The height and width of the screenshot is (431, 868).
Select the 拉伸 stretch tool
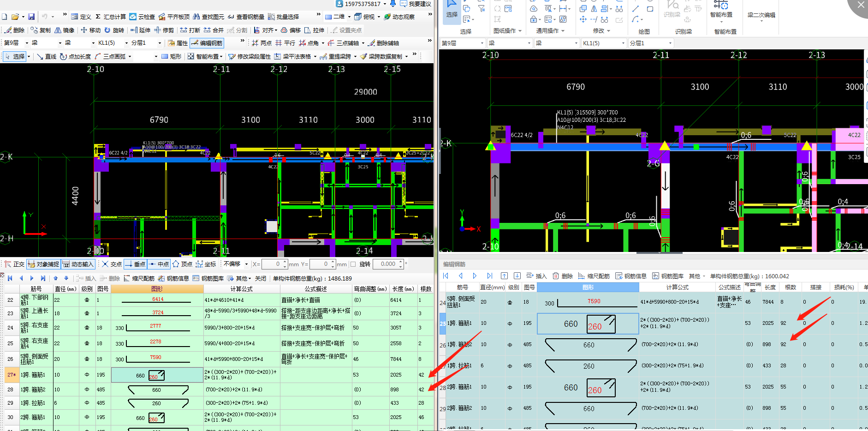[x=314, y=30]
